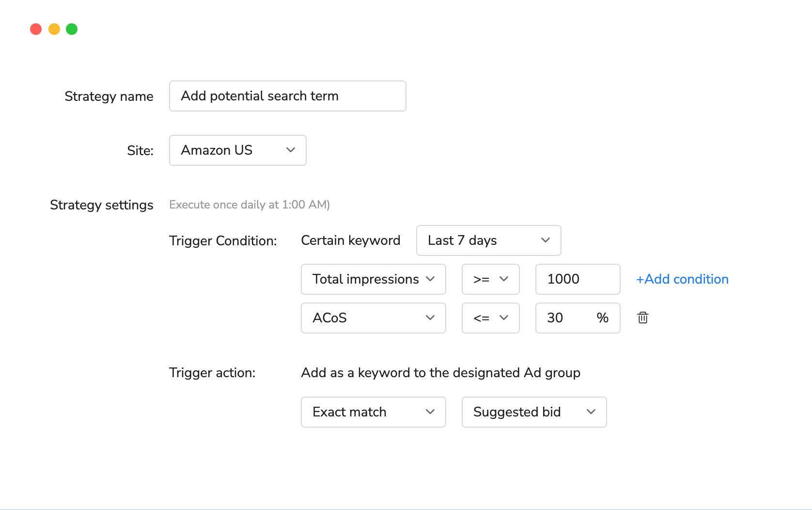Open the ACoS metric dropdown
This screenshot has height=510, width=812.
click(x=373, y=318)
